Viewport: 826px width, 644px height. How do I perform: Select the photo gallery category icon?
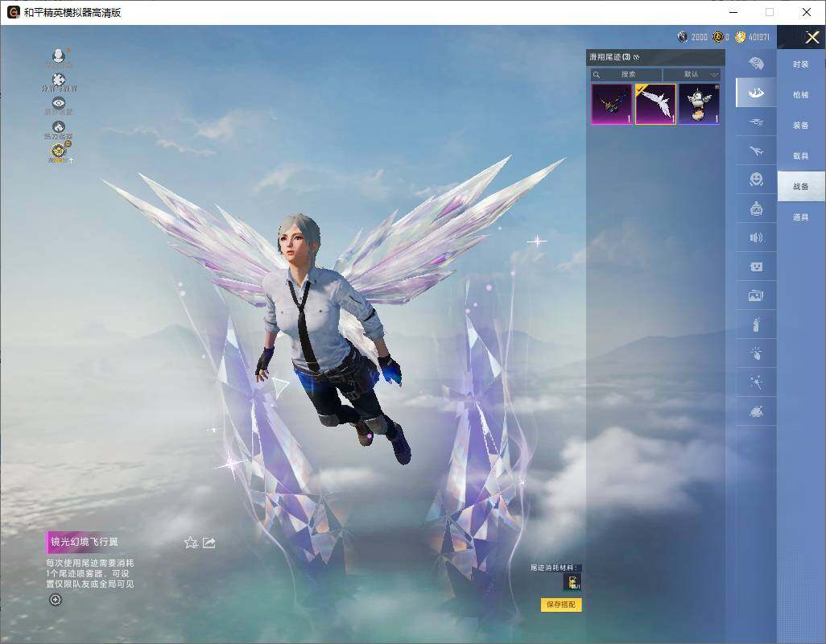click(x=757, y=296)
